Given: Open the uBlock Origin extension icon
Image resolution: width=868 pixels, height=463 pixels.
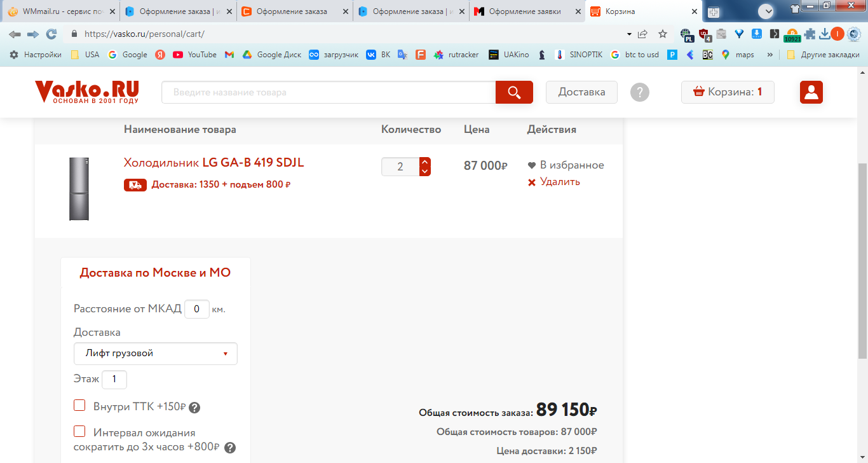Looking at the screenshot, I should (704, 34).
